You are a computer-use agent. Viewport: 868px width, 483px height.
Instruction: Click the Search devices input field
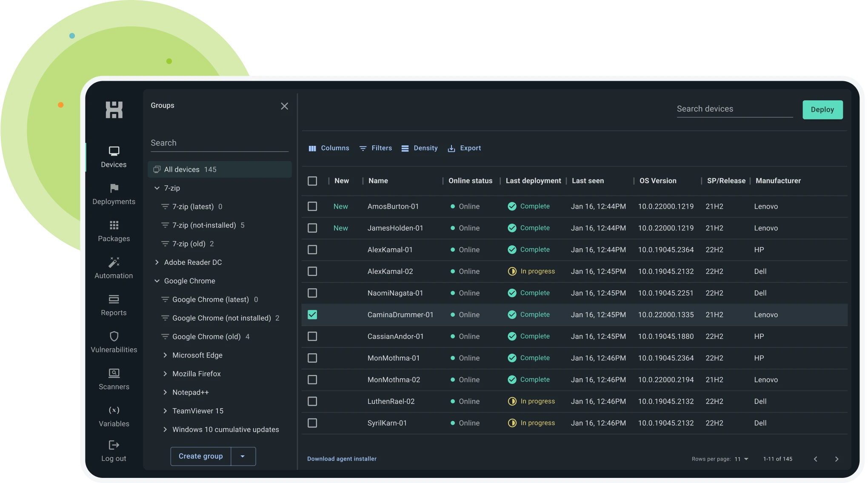[734, 109]
